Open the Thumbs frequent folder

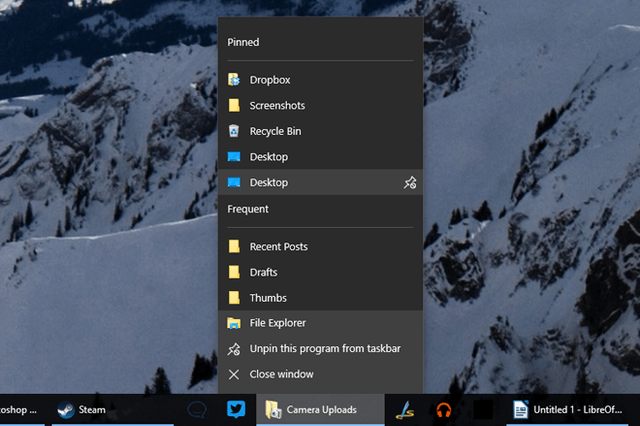(320, 298)
